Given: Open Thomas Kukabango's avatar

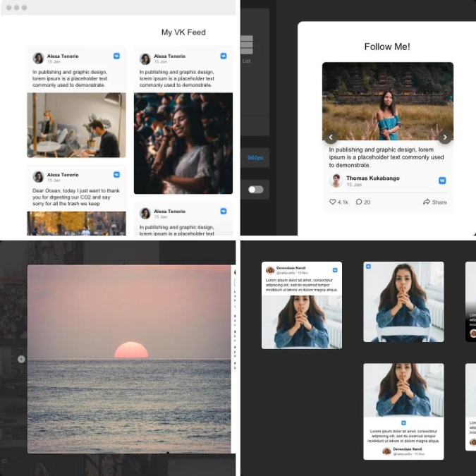Looking at the screenshot, I should tap(336, 181).
